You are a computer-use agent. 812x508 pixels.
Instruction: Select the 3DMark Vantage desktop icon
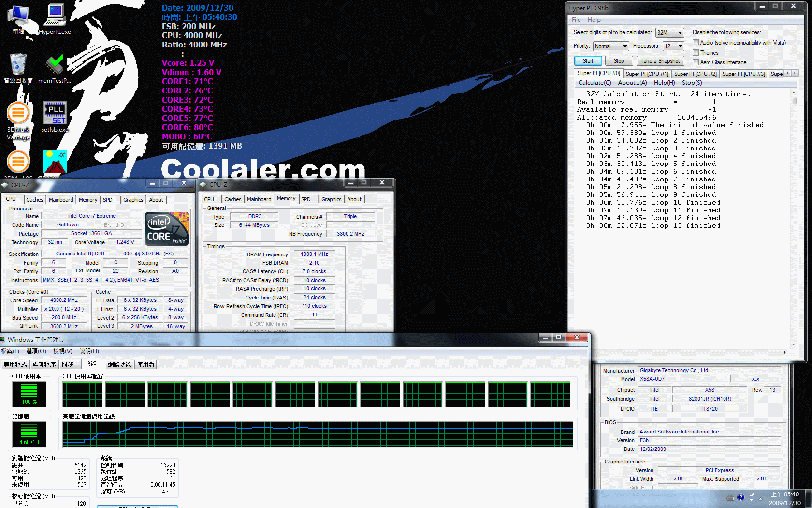tap(18, 121)
